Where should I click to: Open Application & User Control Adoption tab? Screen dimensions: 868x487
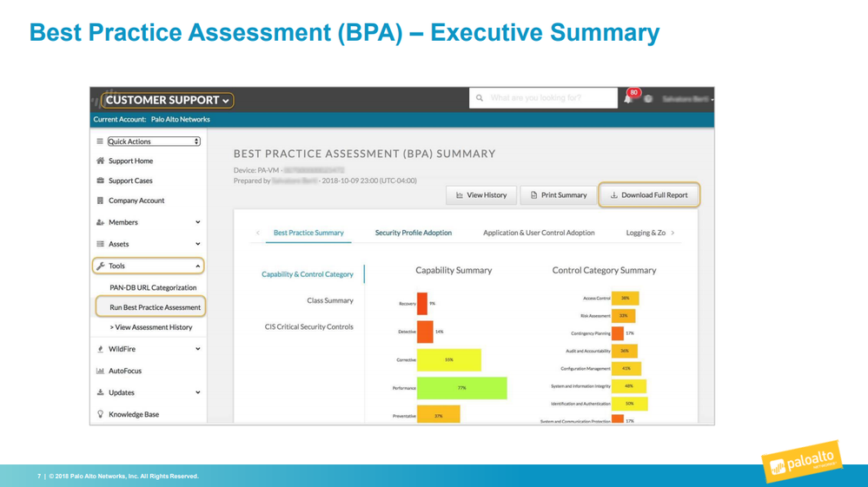539,233
